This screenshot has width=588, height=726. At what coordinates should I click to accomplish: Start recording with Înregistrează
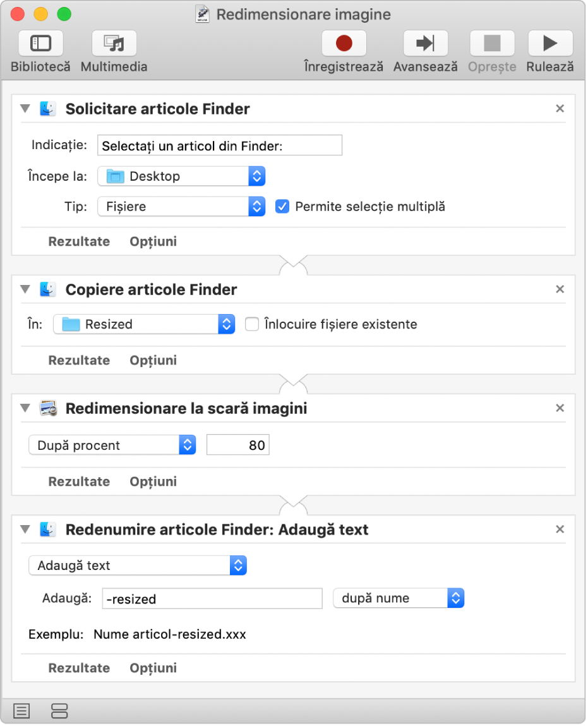tap(344, 44)
